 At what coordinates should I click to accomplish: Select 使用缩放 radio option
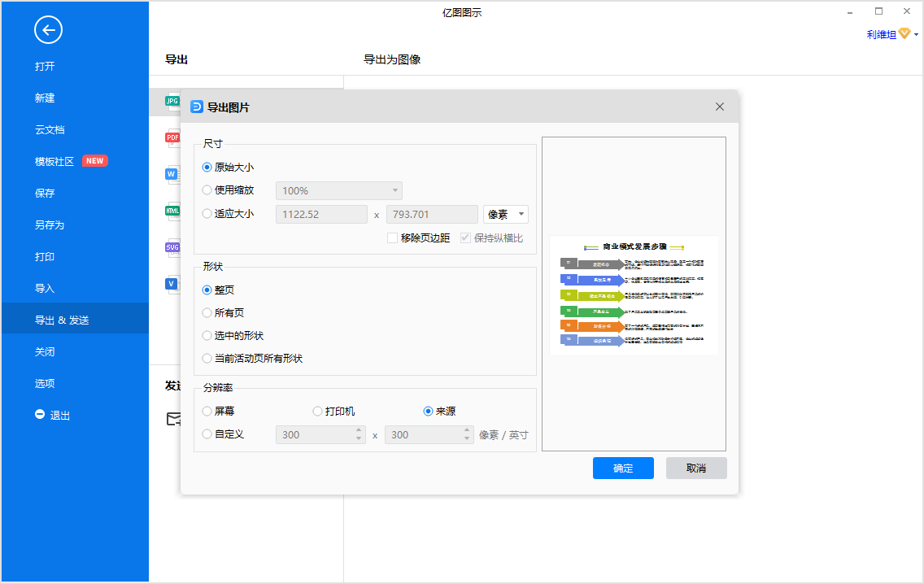coord(228,190)
